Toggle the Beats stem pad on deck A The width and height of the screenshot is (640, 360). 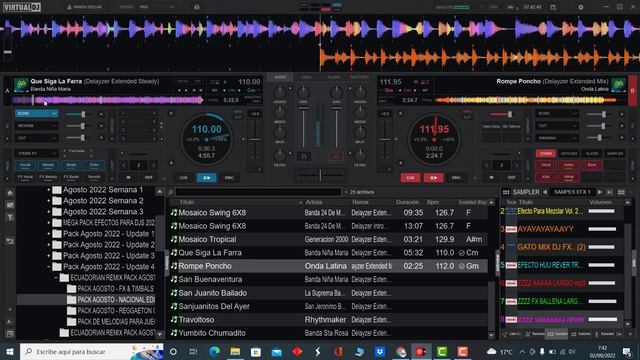click(71, 165)
